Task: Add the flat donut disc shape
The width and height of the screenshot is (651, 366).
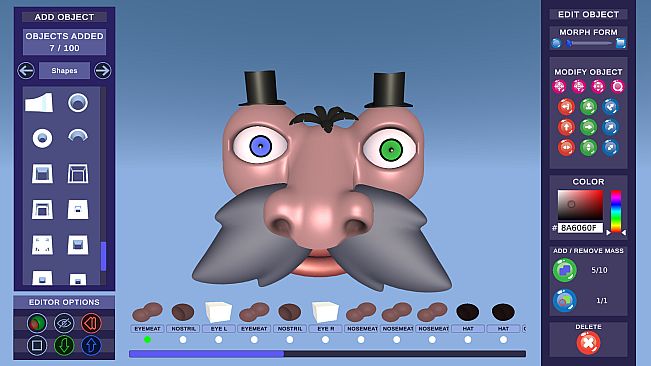Action: (42, 138)
